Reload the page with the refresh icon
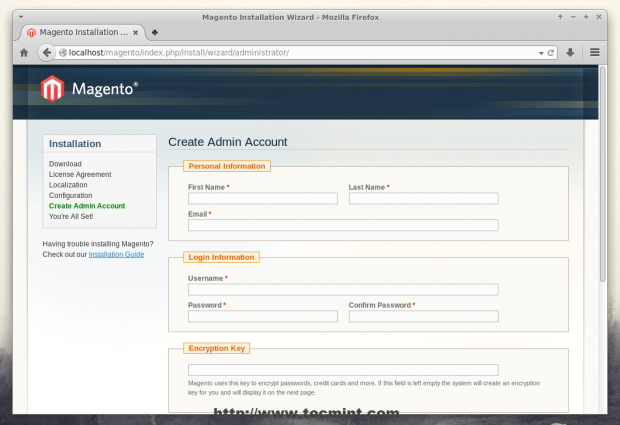The height and width of the screenshot is (425, 620). tap(550, 53)
